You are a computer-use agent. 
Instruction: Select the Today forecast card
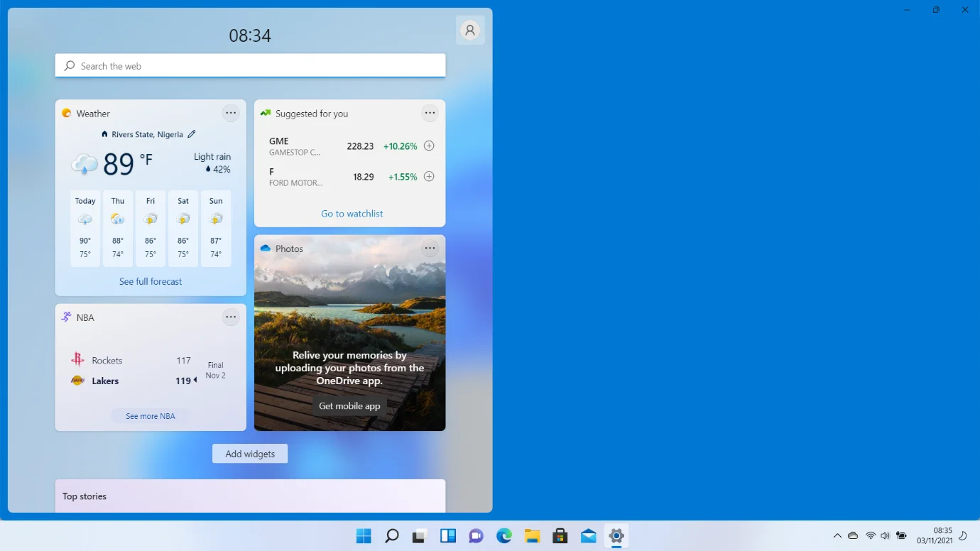click(x=85, y=229)
